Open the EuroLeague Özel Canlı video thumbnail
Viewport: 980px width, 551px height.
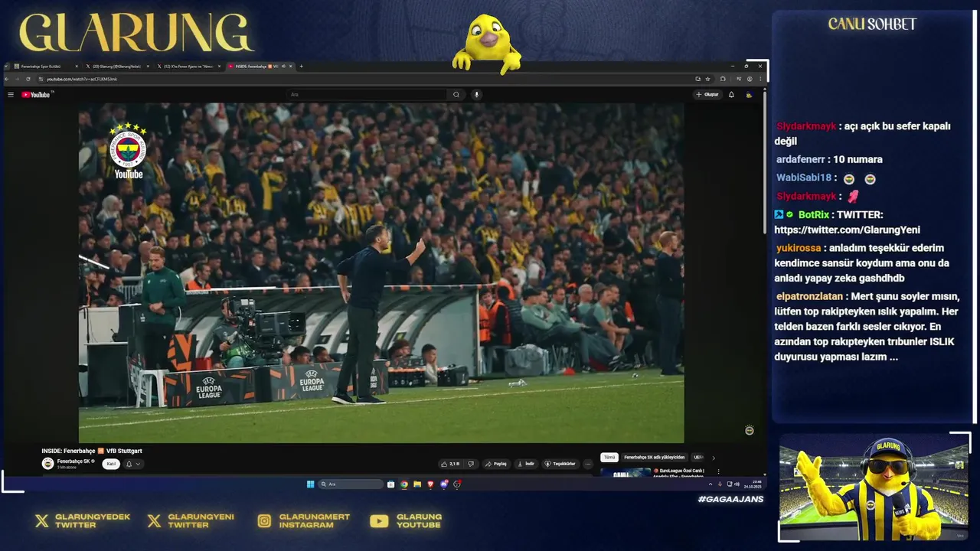click(626, 472)
